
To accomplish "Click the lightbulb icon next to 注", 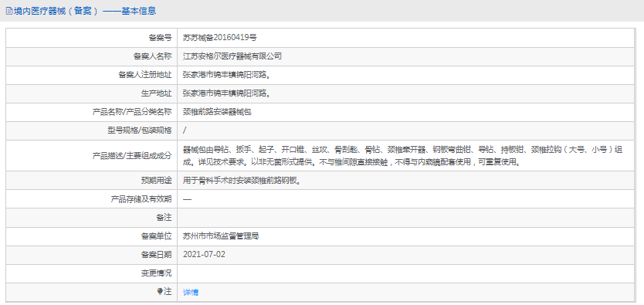I will pos(160,291).
